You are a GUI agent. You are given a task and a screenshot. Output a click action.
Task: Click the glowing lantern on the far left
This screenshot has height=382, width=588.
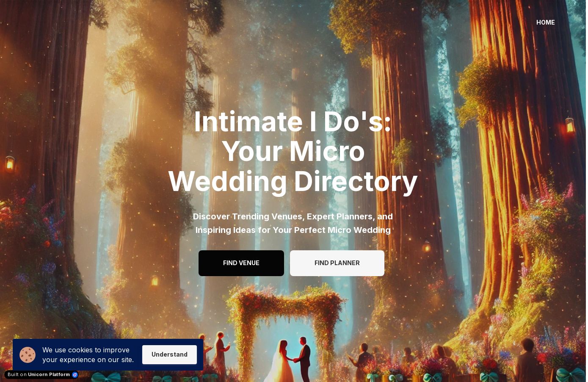coord(9,163)
